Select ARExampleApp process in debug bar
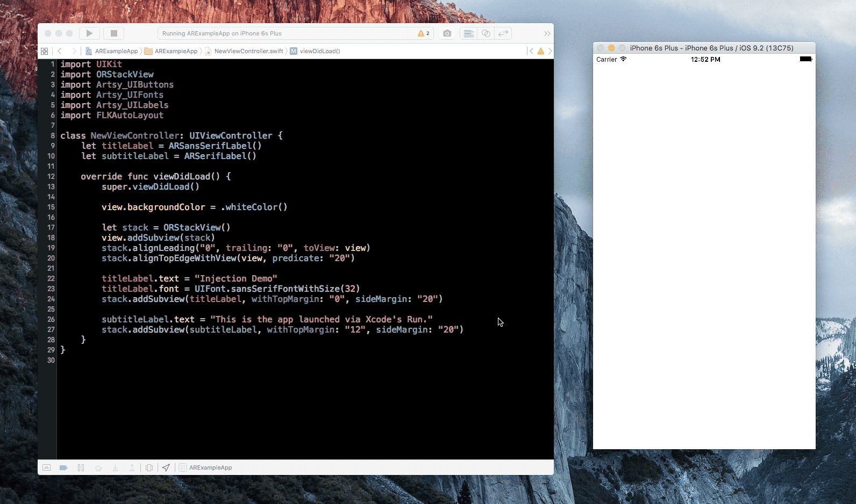The image size is (856, 504). (x=210, y=467)
